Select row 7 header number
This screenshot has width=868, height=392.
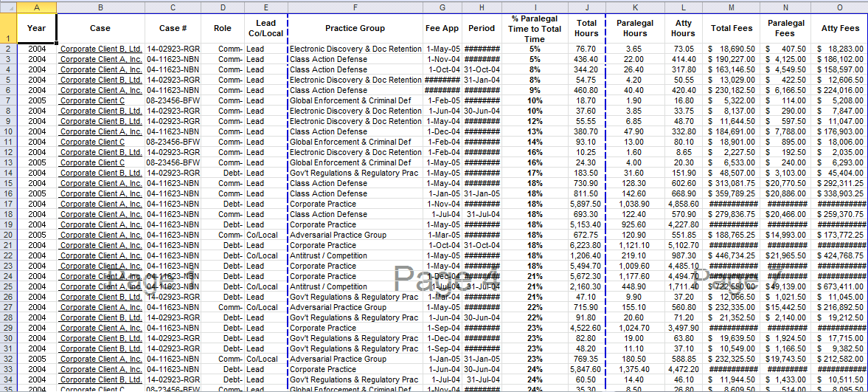(x=8, y=101)
